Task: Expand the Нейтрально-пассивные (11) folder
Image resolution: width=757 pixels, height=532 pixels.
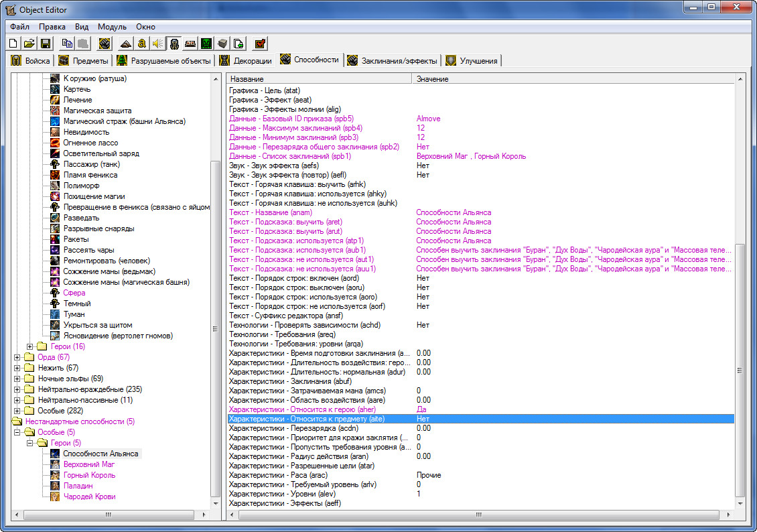Action: [x=17, y=400]
